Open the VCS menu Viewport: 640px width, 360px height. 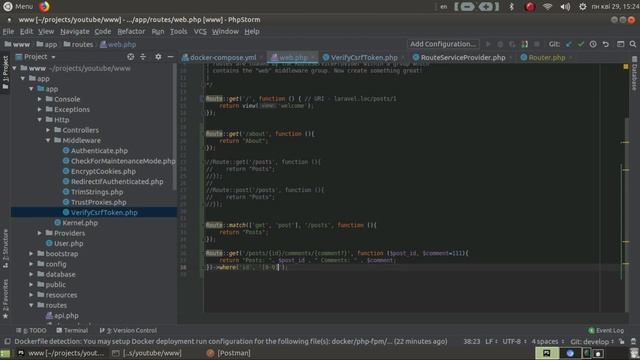pos(200,31)
